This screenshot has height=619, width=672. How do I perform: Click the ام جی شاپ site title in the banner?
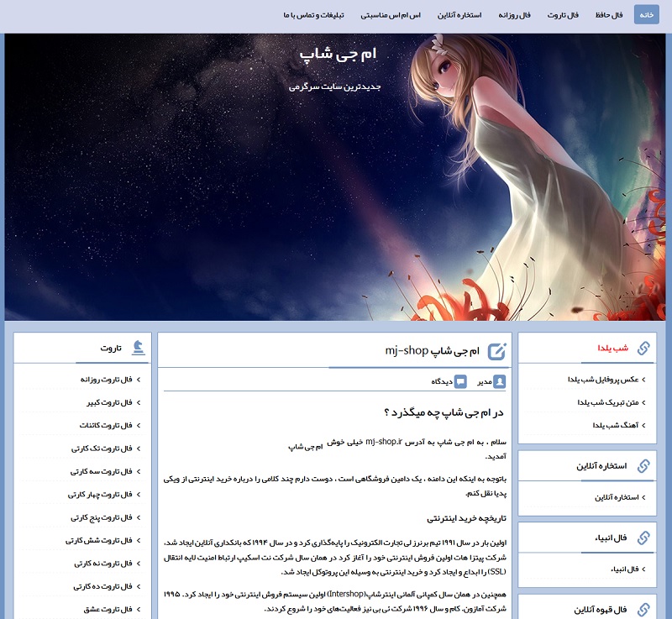point(338,54)
